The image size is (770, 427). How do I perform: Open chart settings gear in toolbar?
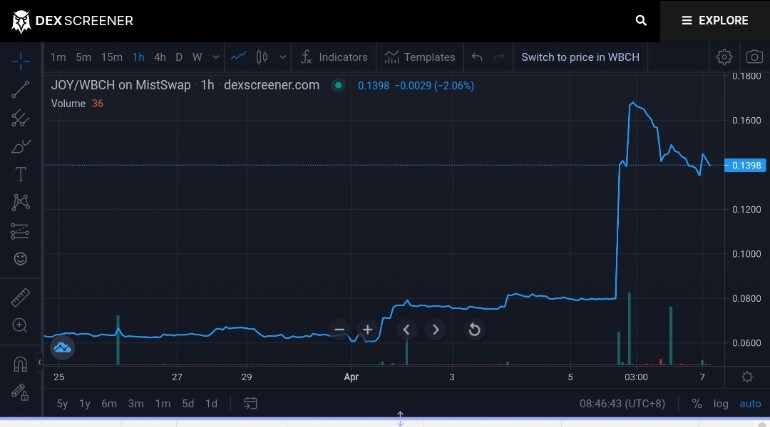click(724, 57)
